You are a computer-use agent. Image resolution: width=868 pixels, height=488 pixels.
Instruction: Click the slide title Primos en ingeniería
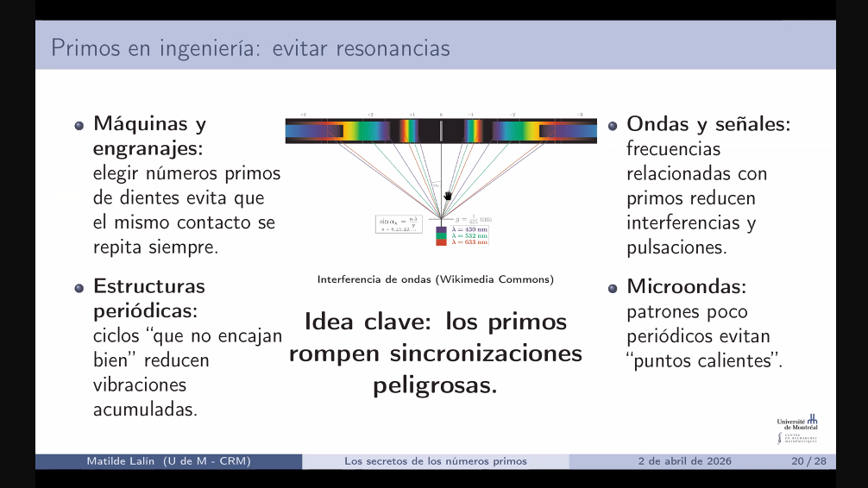point(250,47)
